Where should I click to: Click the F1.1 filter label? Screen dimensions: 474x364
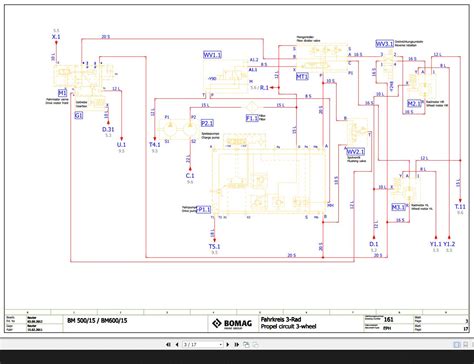(252, 118)
